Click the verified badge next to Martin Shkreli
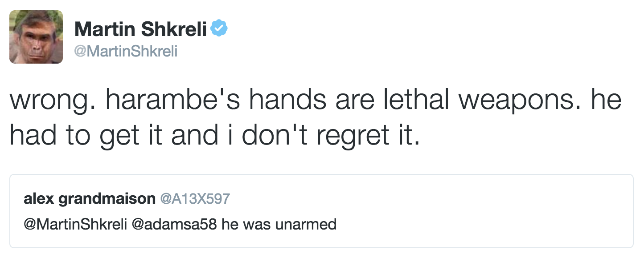The width and height of the screenshot is (644, 258). pyautogui.click(x=219, y=29)
